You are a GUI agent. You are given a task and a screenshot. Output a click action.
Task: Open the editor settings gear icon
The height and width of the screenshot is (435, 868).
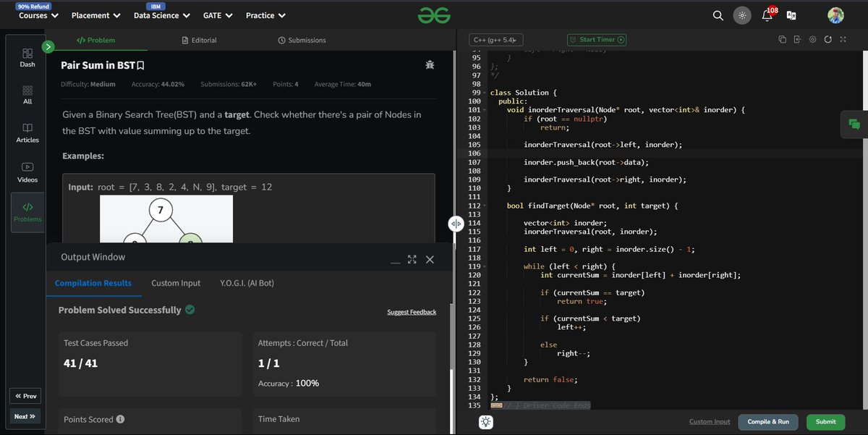(813, 40)
